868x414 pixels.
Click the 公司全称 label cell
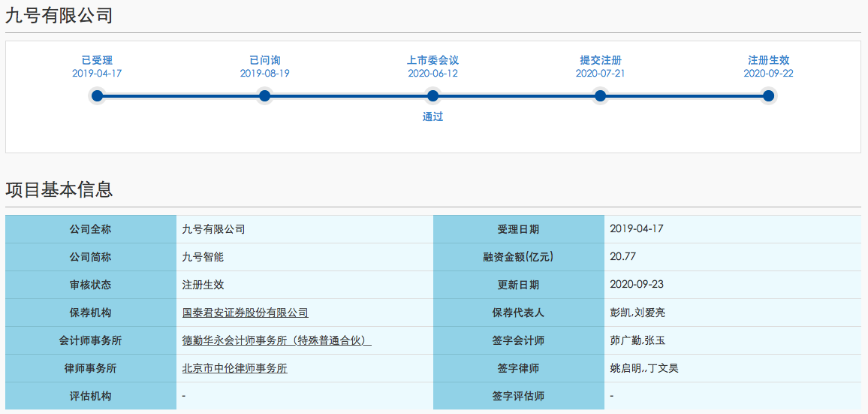pyautogui.click(x=91, y=229)
